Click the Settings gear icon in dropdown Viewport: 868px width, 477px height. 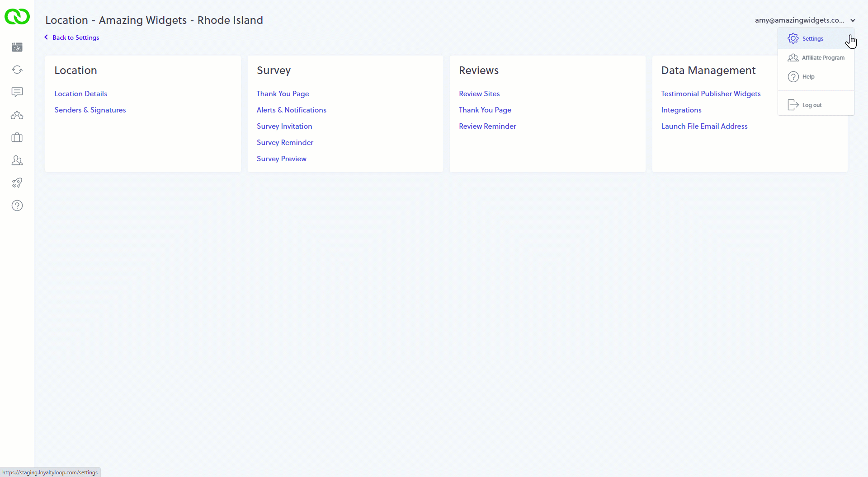[793, 38]
